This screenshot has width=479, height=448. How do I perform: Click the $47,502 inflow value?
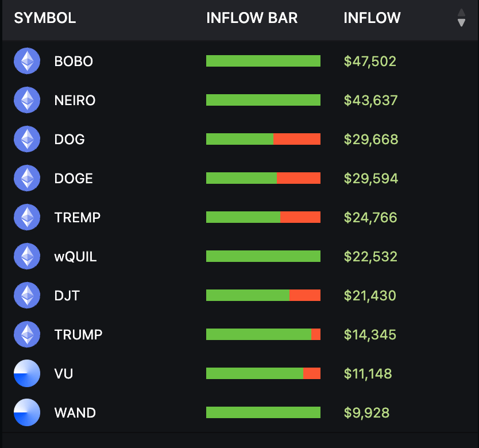(x=370, y=61)
